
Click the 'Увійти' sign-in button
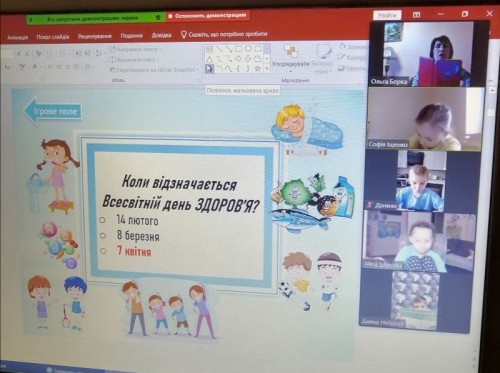(x=387, y=15)
